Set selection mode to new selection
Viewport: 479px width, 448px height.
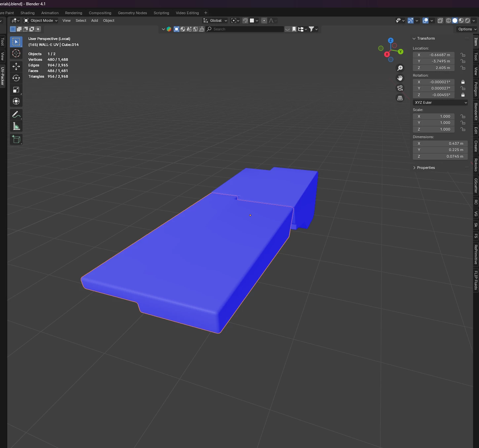pos(13,29)
